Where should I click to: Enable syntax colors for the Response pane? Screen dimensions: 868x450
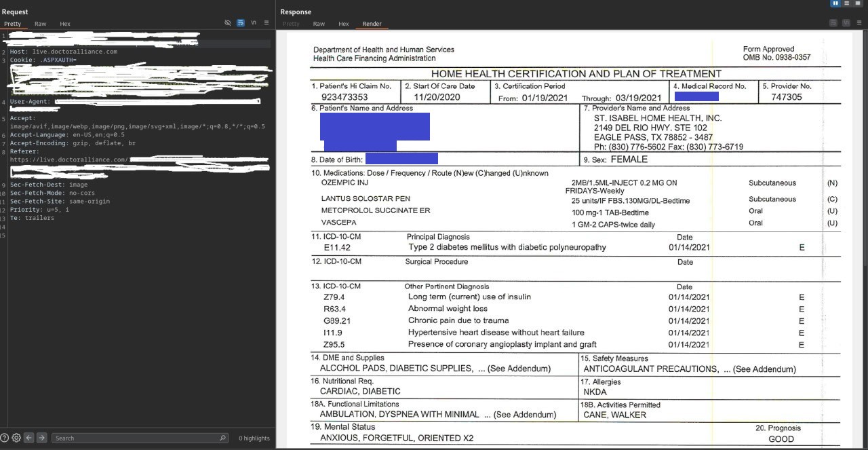833,22
